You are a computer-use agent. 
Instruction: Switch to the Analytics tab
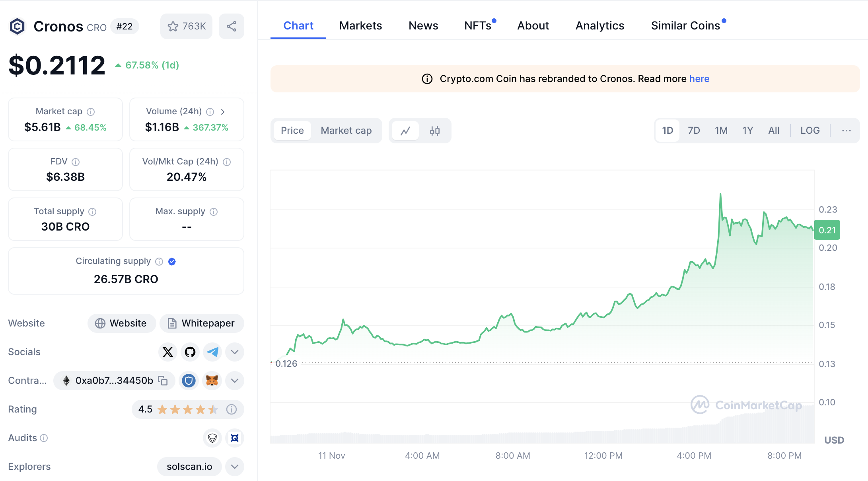click(600, 25)
